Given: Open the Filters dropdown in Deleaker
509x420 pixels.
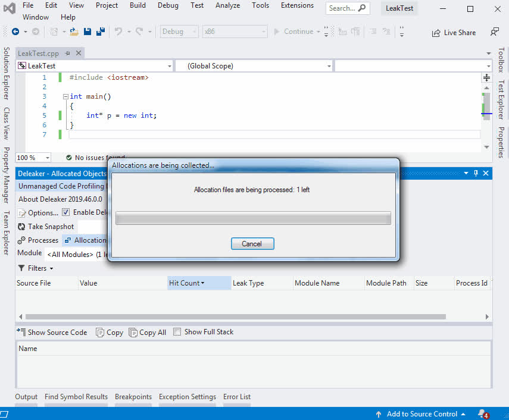Looking at the screenshot, I should pyautogui.click(x=36, y=268).
